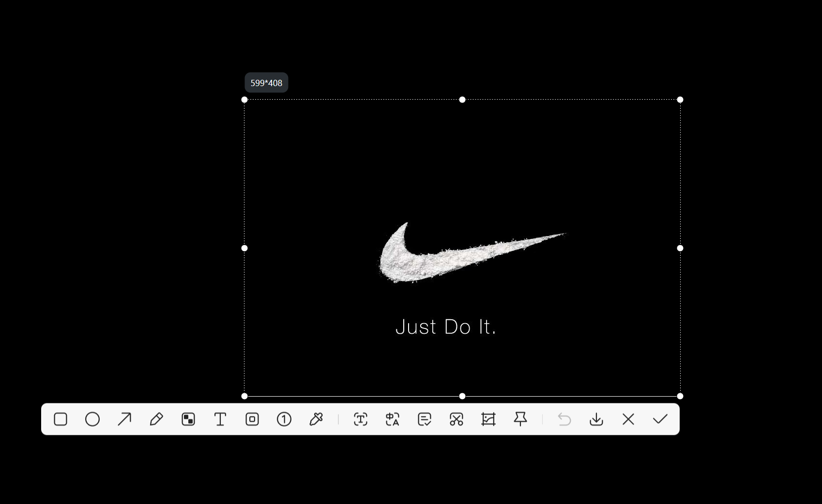Click the top-right selection handle
Image resolution: width=822 pixels, height=504 pixels.
click(x=680, y=100)
